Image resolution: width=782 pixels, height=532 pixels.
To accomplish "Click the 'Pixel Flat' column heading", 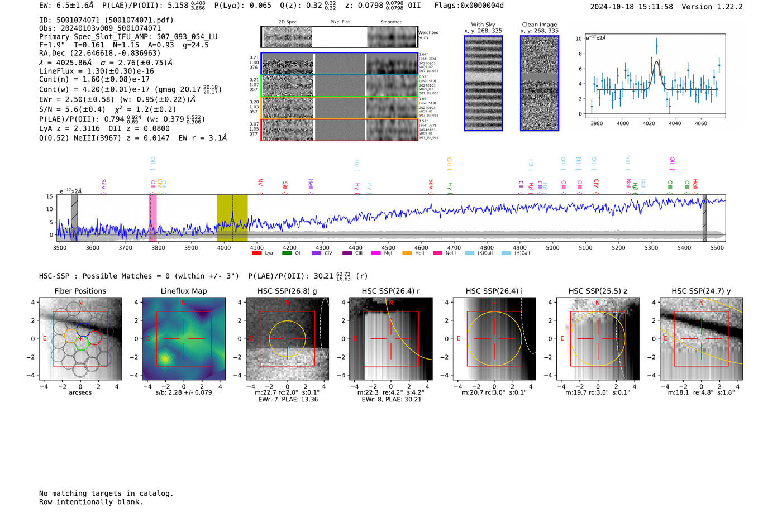I will [340, 22].
